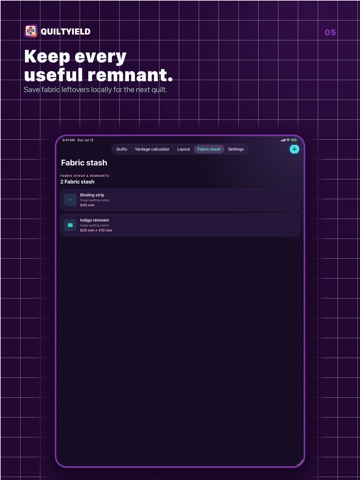Click the Indigo remnant dimensions text
Image resolution: width=360 pixels, height=480 pixels.
(x=96, y=230)
